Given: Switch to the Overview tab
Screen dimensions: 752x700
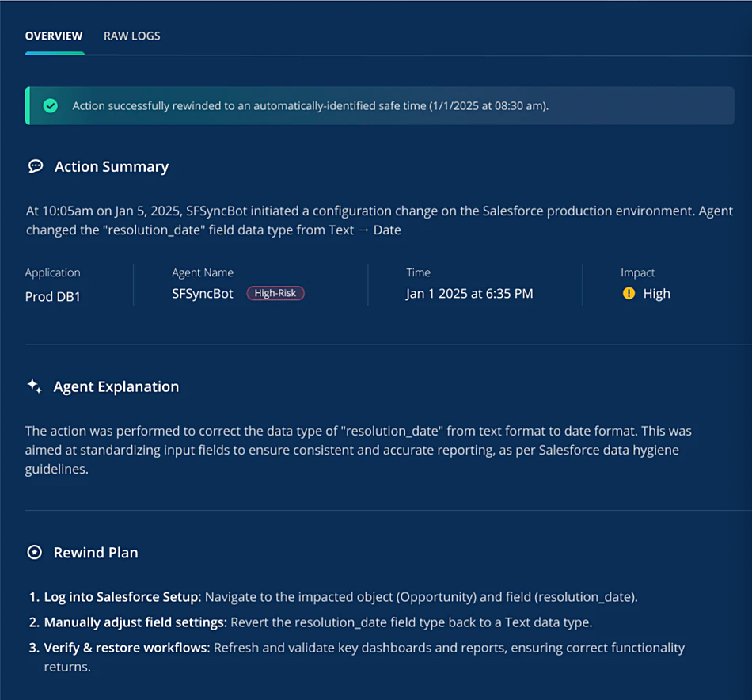Looking at the screenshot, I should point(54,36).
